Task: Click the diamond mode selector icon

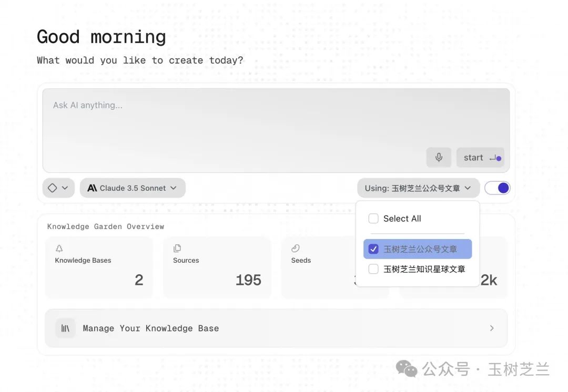Action: [52, 188]
